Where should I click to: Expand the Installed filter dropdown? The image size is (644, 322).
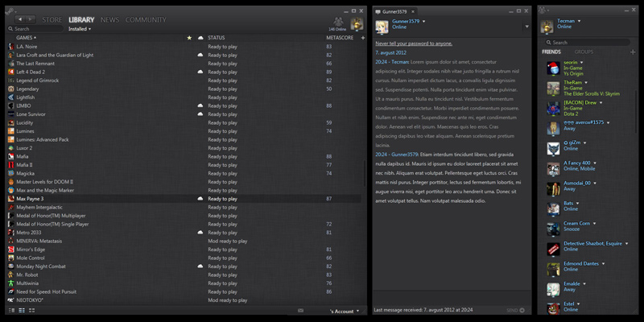coord(80,29)
